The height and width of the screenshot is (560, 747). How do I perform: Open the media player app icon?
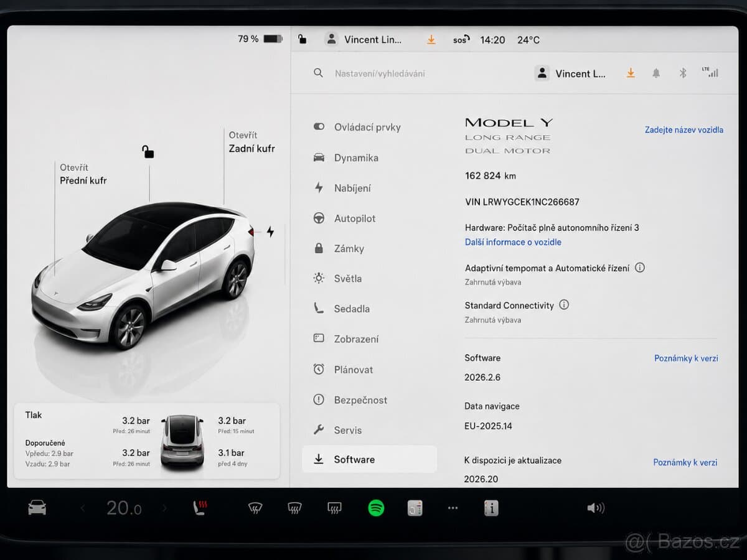point(415,508)
